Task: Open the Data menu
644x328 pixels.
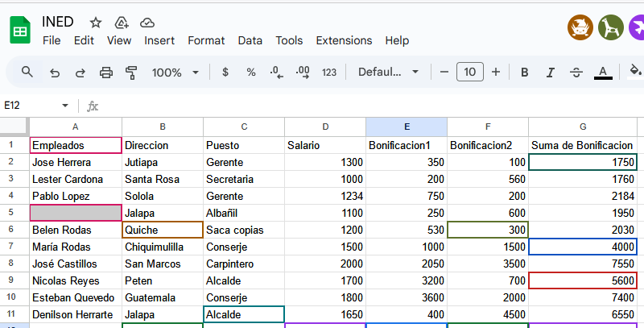Action: pyautogui.click(x=250, y=40)
